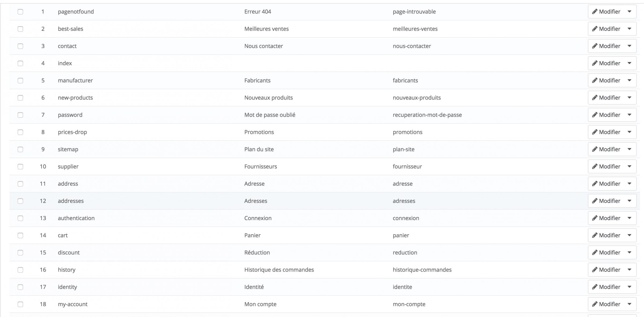Open the caret menu for my-account row
Screen dimensions: 644x317
tap(629, 304)
